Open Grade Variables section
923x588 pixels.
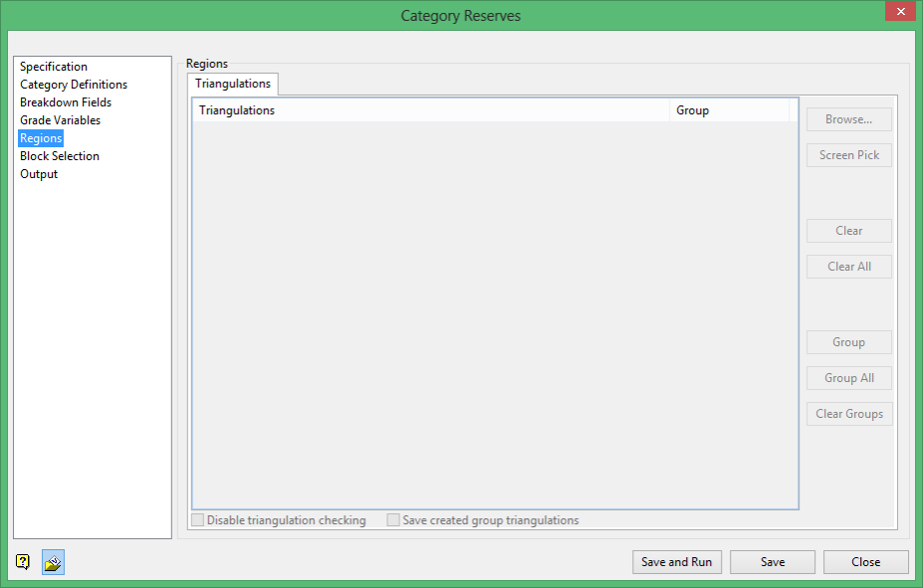pos(60,120)
